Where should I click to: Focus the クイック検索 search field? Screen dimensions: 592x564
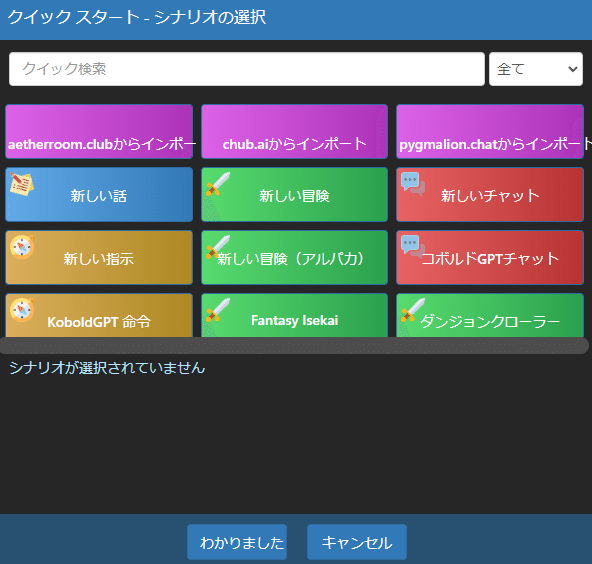pyautogui.click(x=247, y=69)
